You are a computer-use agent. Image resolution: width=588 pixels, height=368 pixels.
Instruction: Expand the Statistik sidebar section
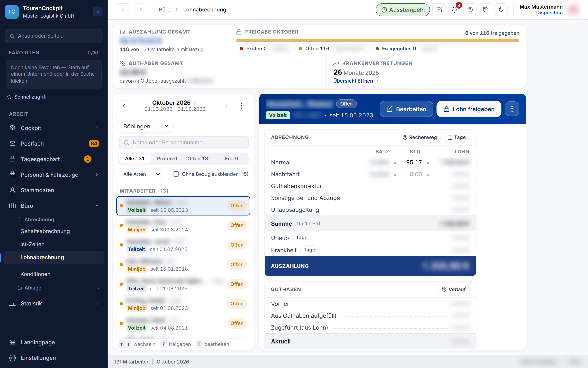[54, 303]
